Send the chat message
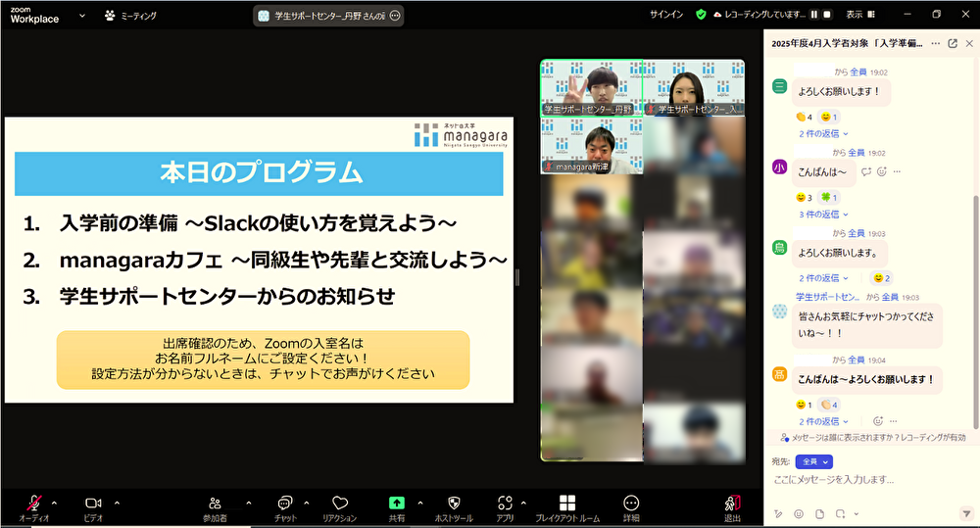 pyautogui.click(x=966, y=513)
